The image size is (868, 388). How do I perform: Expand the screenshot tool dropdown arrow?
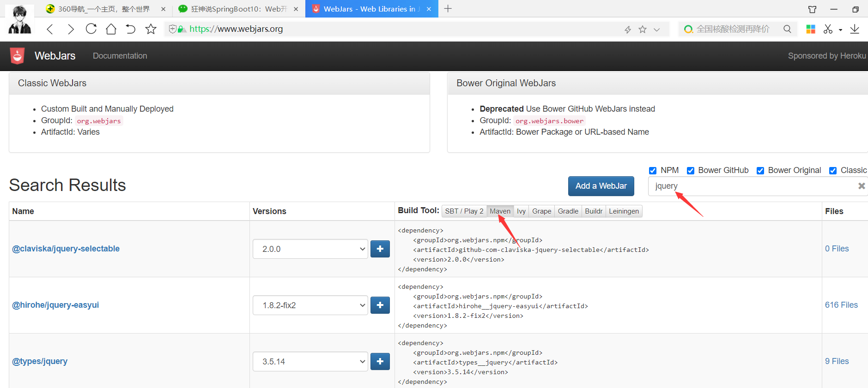point(840,30)
